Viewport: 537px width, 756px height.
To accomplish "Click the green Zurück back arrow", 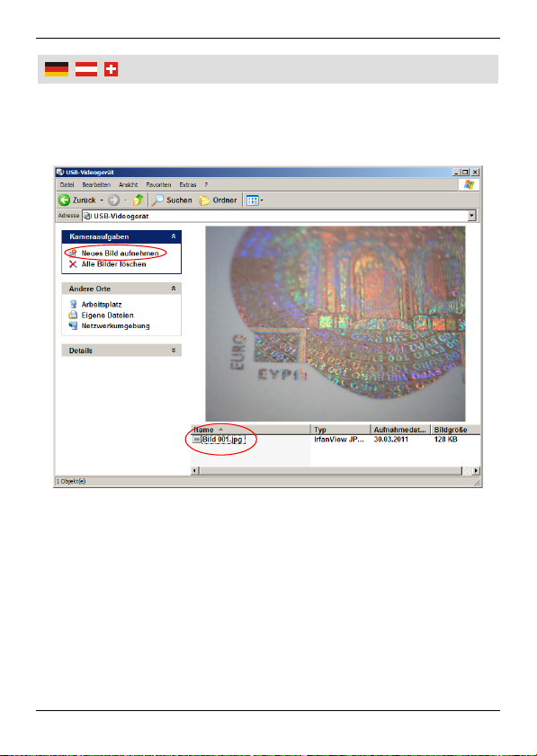I will [64, 200].
